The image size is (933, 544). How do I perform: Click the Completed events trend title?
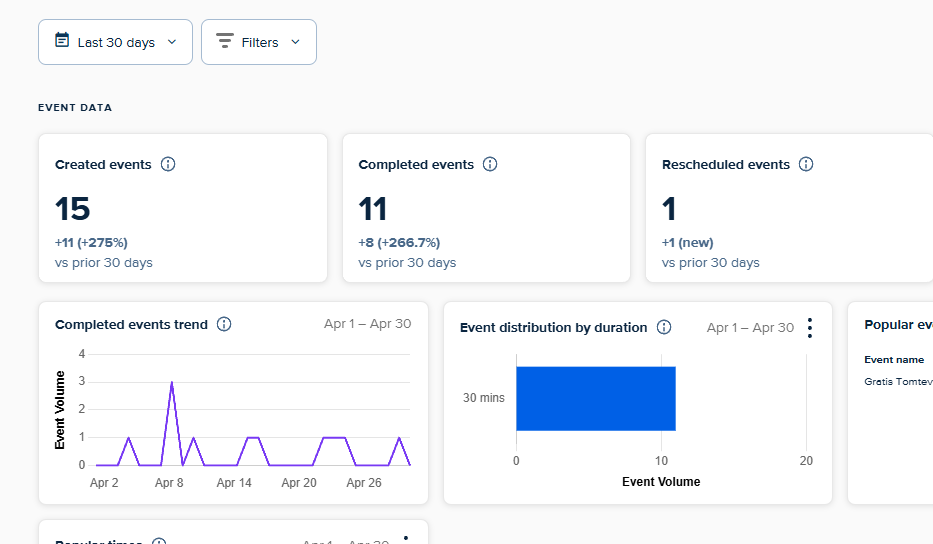click(x=132, y=324)
